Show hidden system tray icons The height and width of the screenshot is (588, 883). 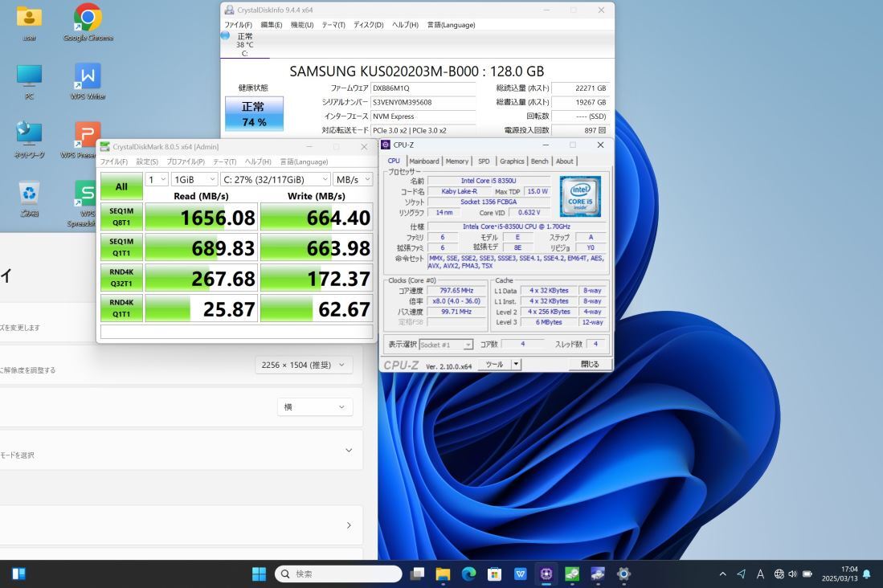click(x=722, y=574)
